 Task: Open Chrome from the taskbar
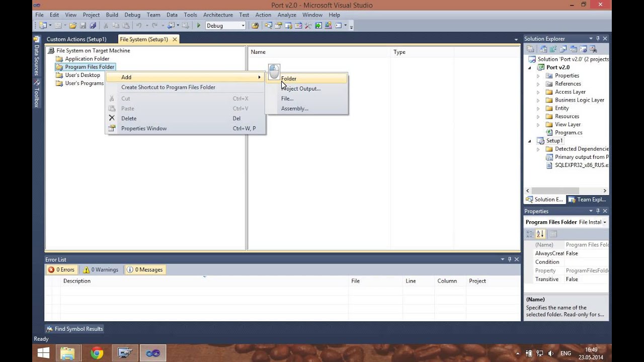[97, 353]
